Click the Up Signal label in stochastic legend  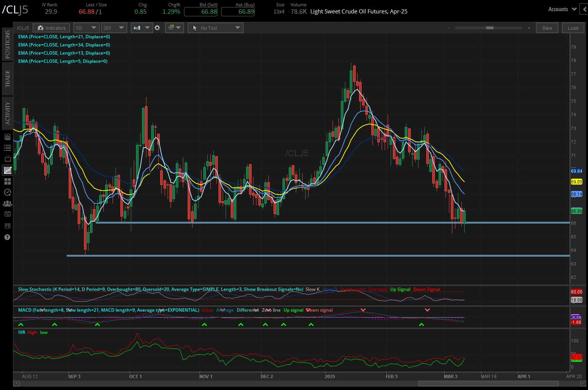click(400, 289)
